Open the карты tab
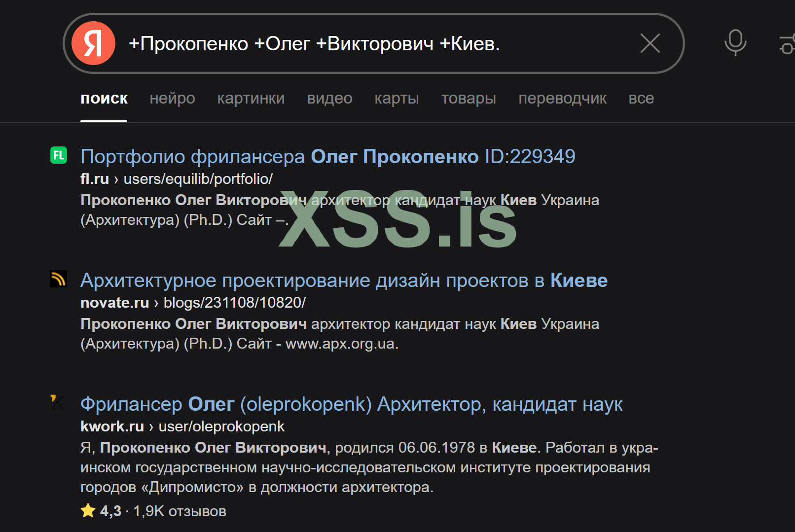Viewport: 795px width, 532px height. (x=397, y=98)
